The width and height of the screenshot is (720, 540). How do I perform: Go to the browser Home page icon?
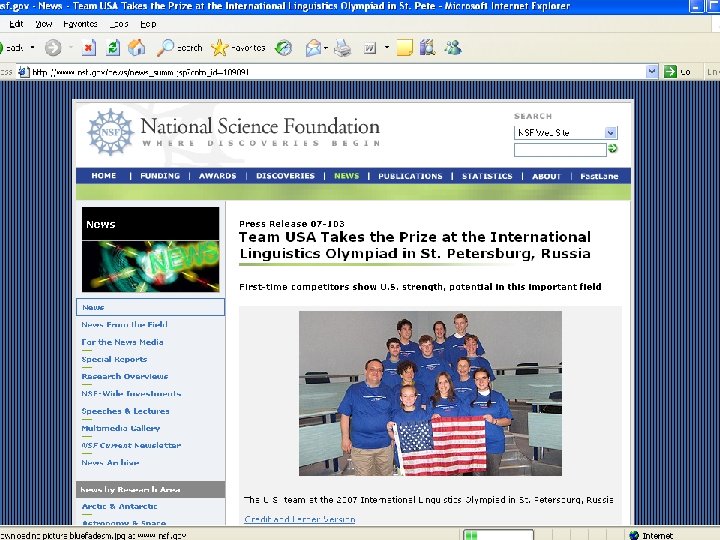137,47
